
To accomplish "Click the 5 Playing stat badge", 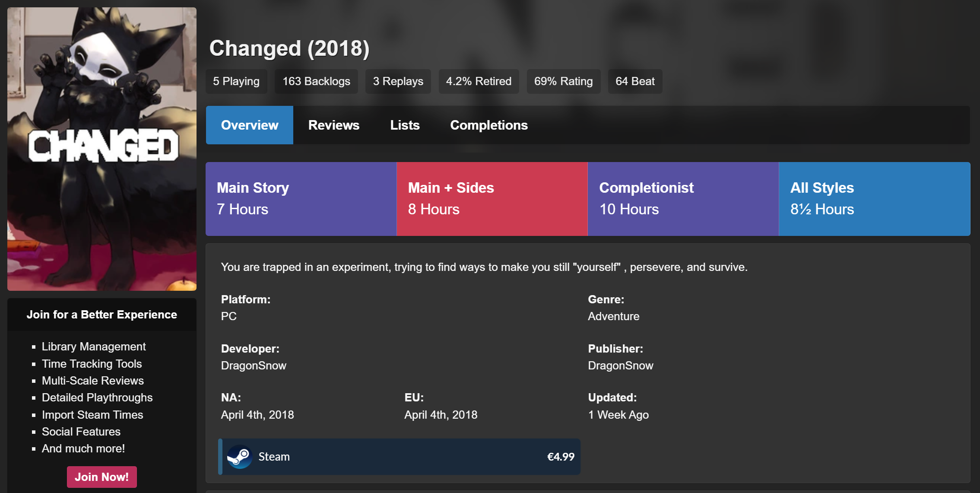I will 236,81.
